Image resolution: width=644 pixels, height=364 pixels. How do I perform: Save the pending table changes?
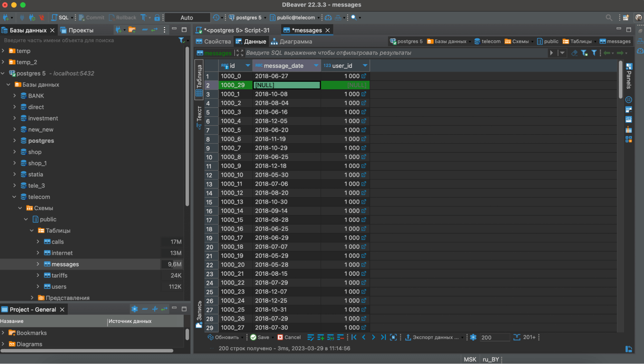pyautogui.click(x=260, y=337)
